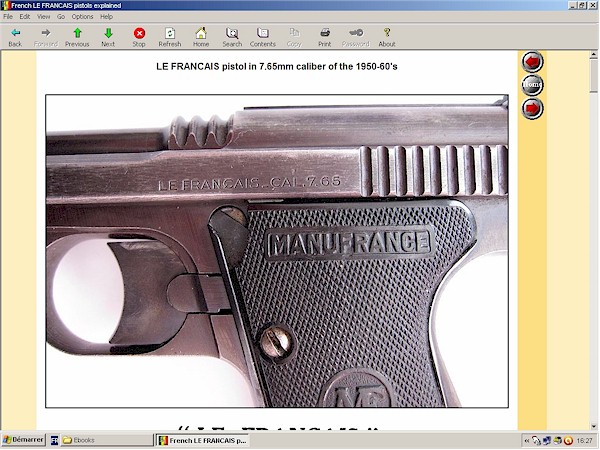
Task: Click the quick launch icon beside Démarrer
Action: pos(54,440)
